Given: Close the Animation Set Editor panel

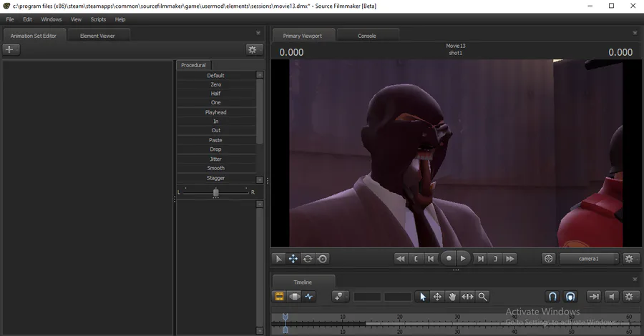Looking at the screenshot, I should point(258,33).
